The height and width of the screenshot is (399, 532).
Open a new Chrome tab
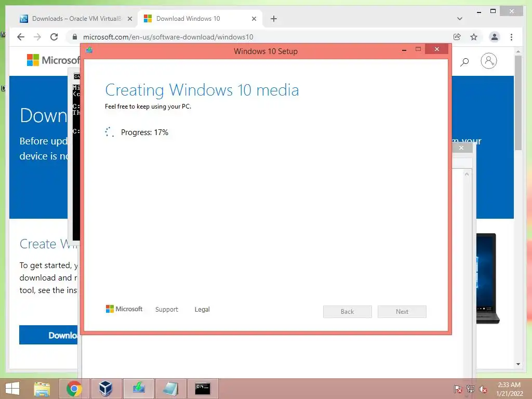[273, 19]
